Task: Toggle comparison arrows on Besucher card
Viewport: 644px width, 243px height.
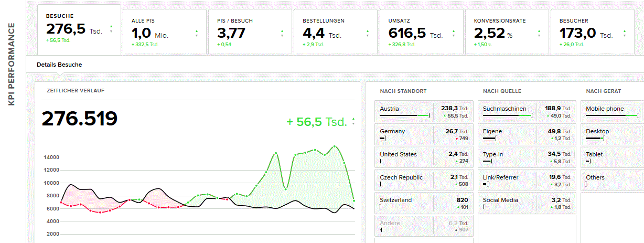Action: click(624, 33)
